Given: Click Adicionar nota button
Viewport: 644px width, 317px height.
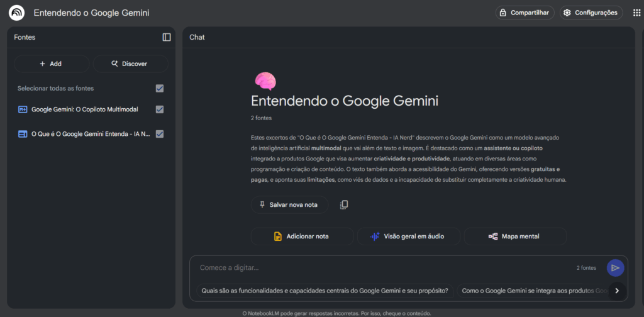Looking at the screenshot, I should (x=302, y=236).
